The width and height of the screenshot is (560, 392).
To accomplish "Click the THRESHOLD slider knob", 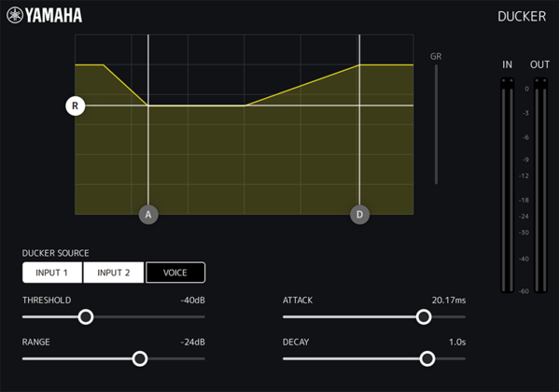I will [86, 317].
